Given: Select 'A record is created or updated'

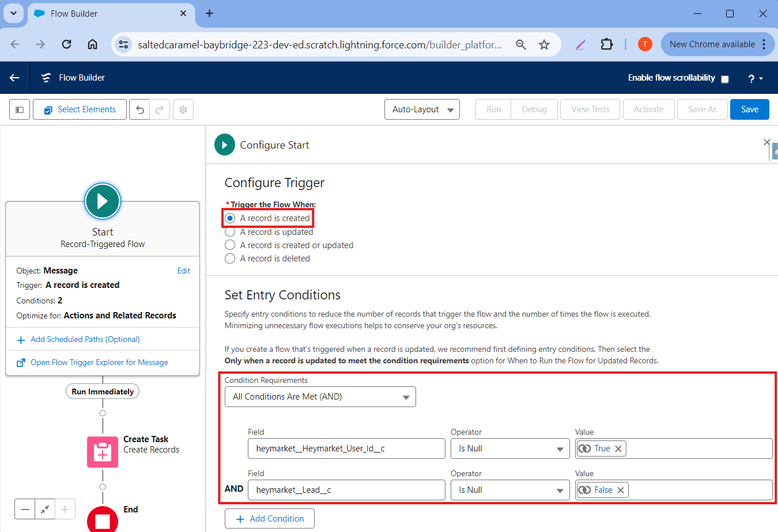Looking at the screenshot, I should point(230,245).
